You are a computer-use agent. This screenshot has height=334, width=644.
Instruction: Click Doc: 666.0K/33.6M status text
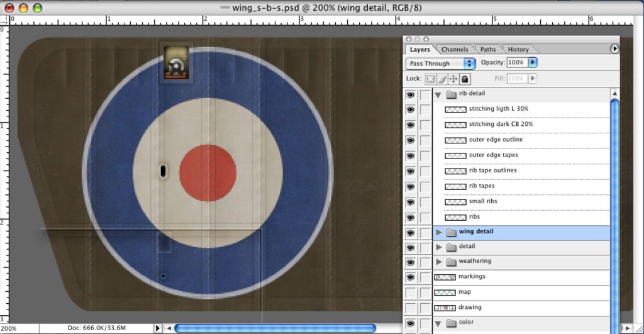96,328
